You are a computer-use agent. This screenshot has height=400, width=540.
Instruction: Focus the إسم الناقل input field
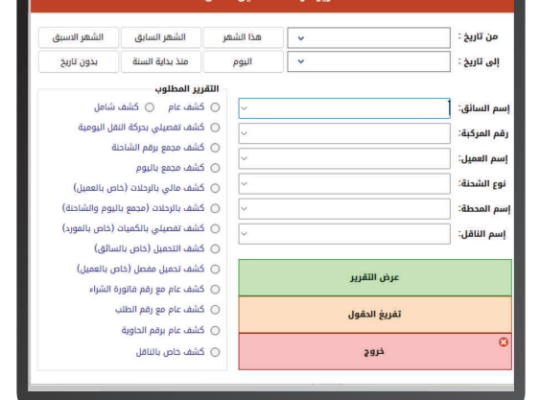[344, 234]
